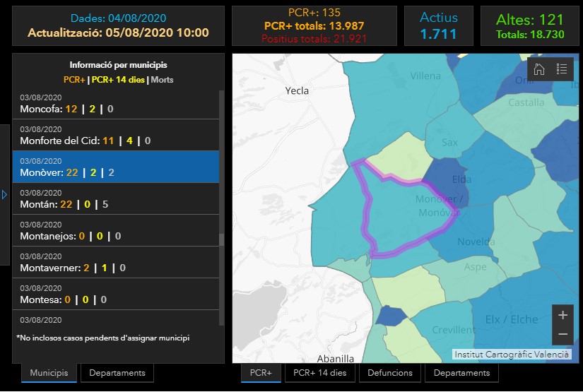The image size is (583, 392).
Task: Select the PCR+ map tab
Action: pos(261,373)
